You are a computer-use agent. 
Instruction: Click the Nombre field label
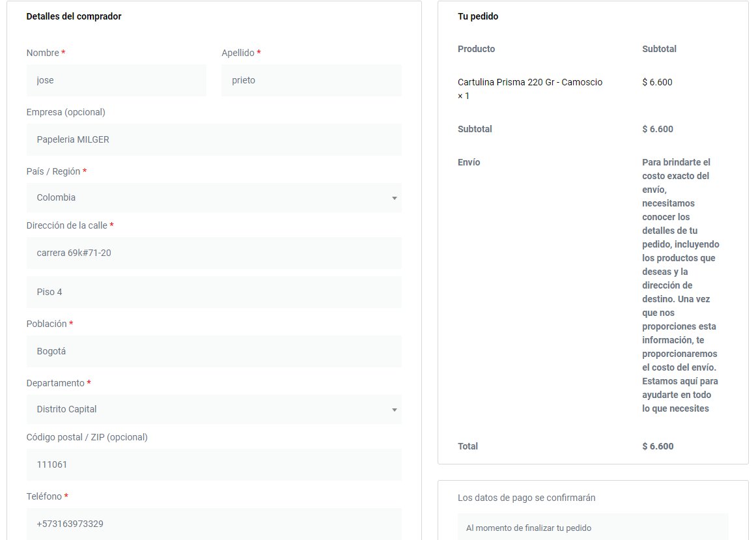click(x=42, y=53)
